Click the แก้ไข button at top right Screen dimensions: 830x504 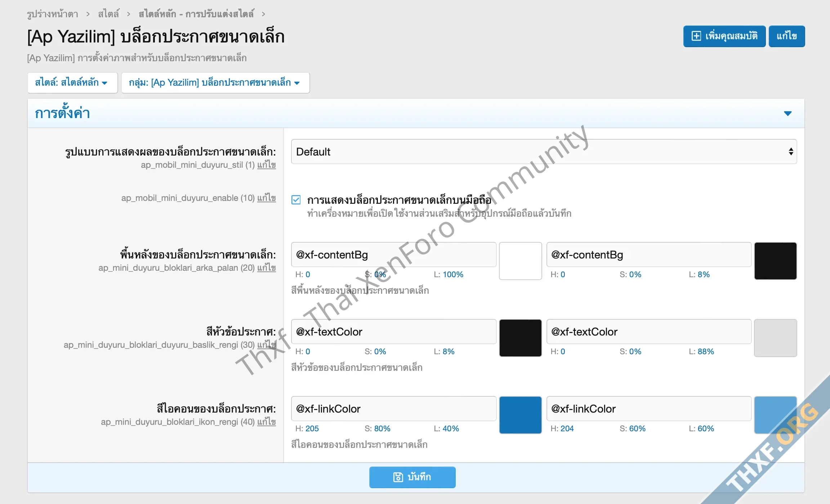[x=786, y=36]
